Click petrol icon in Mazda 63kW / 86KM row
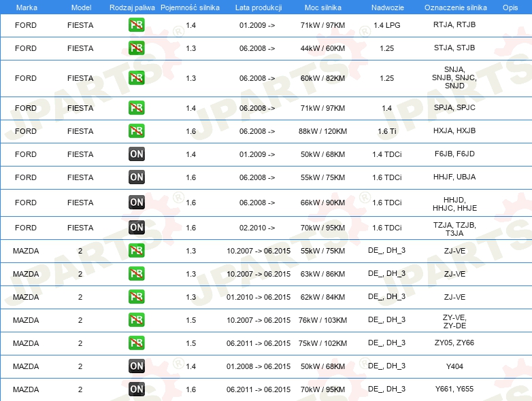The height and width of the screenshot is (401, 532). pyautogui.click(x=136, y=273)
